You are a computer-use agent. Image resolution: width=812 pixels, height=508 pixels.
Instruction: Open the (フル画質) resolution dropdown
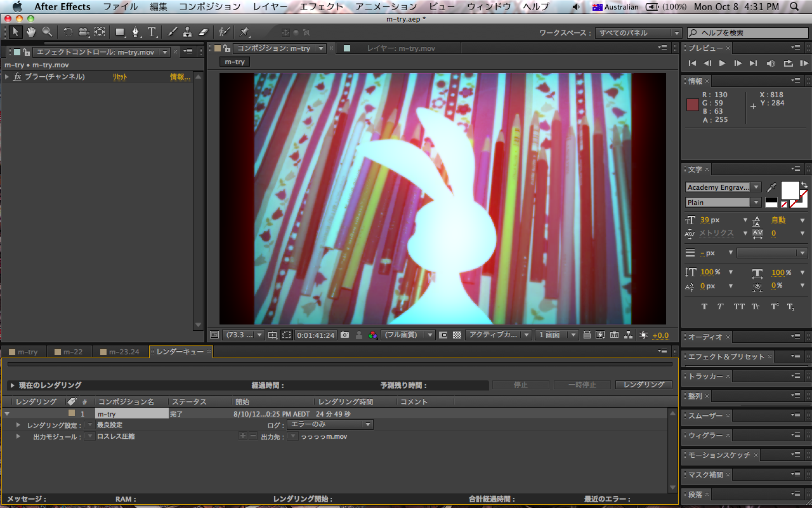click(408, 335)
